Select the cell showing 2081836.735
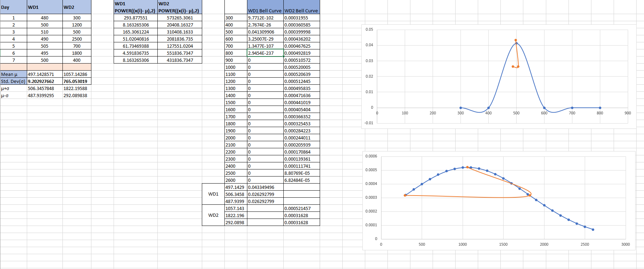Viewport: 644px width, 269px height. tap(180, 39)
